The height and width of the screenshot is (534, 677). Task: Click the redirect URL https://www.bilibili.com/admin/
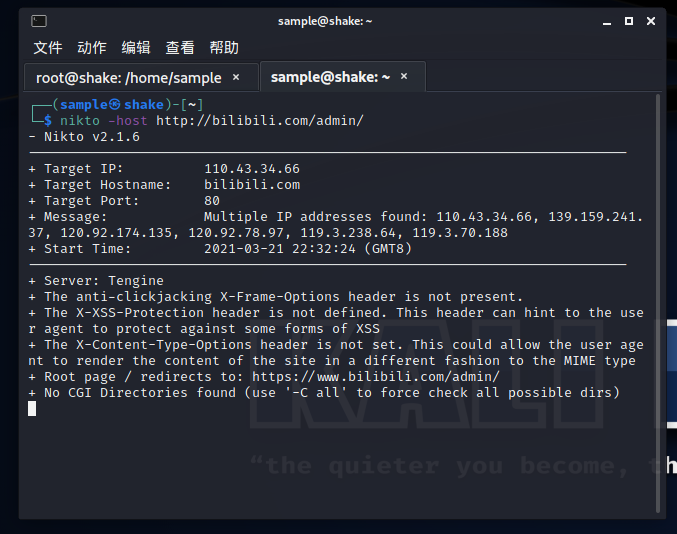(376, 377)
